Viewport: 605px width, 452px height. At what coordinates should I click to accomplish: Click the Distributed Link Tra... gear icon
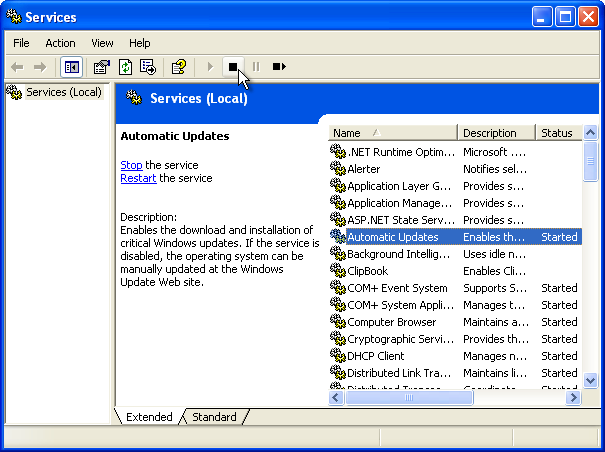pos(338,372)
